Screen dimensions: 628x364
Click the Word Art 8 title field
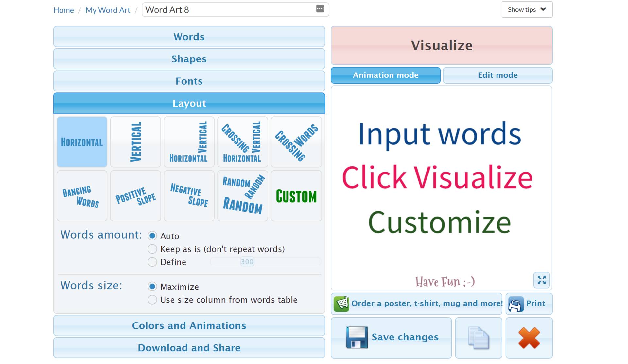229,10
